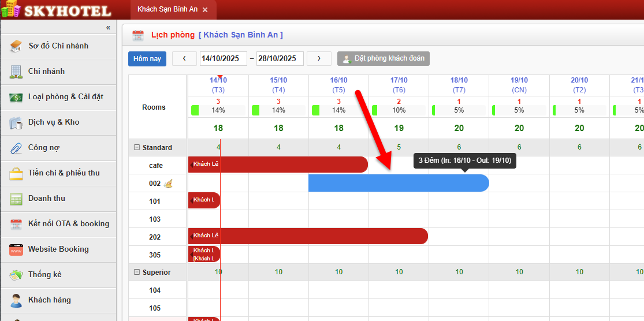Collapse the Superior room group
This screenshot has width=644, height=321.
tap(137, 273)
